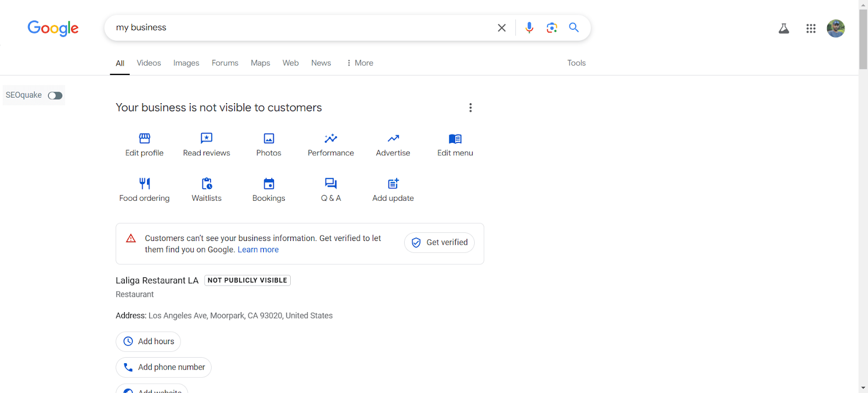Switch to the Maps tab
The image size is (868, 393).
tap(260, 63)
